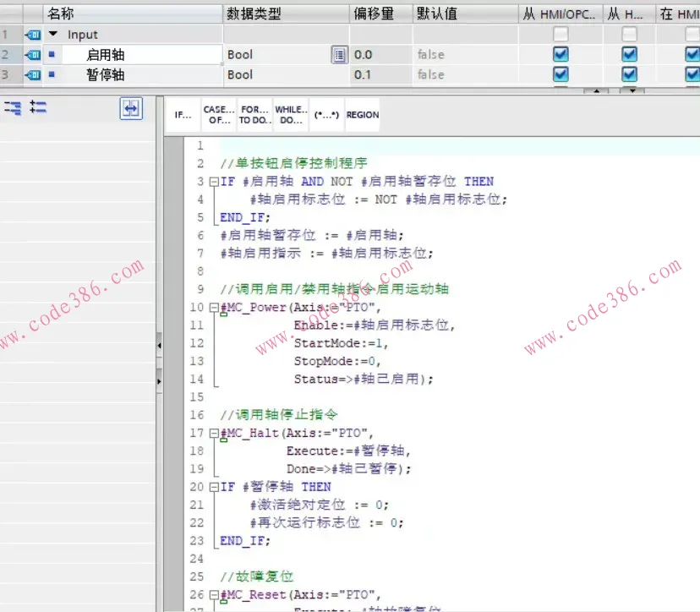The width and height of the screenshot is (700, 612).
Task: Toggle HMI/OPC access checkbox for 启用轴
Action: pyautogui.click(x=561, y=54)
